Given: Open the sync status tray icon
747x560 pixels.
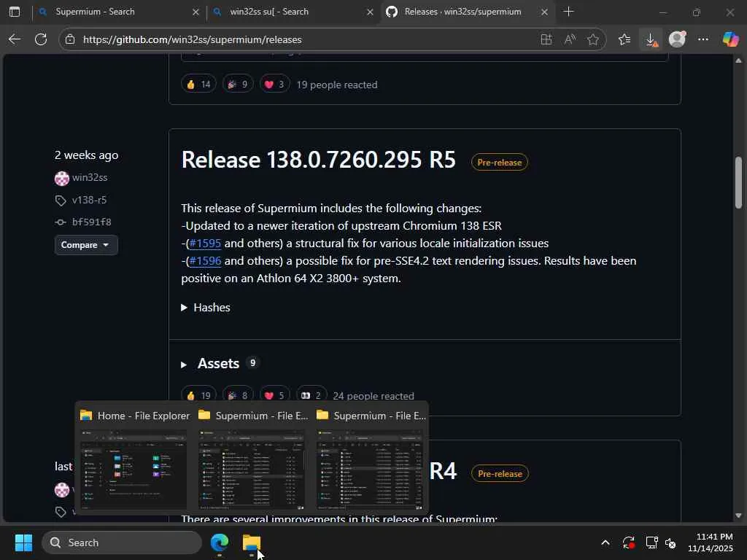Looking at the screenshot, I should 628,542.
